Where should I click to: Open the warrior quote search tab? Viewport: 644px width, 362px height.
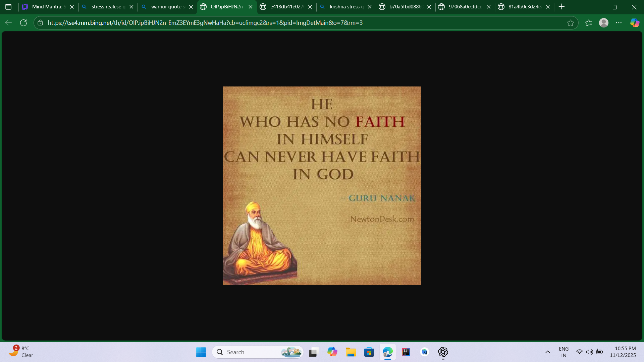[166, 7]
